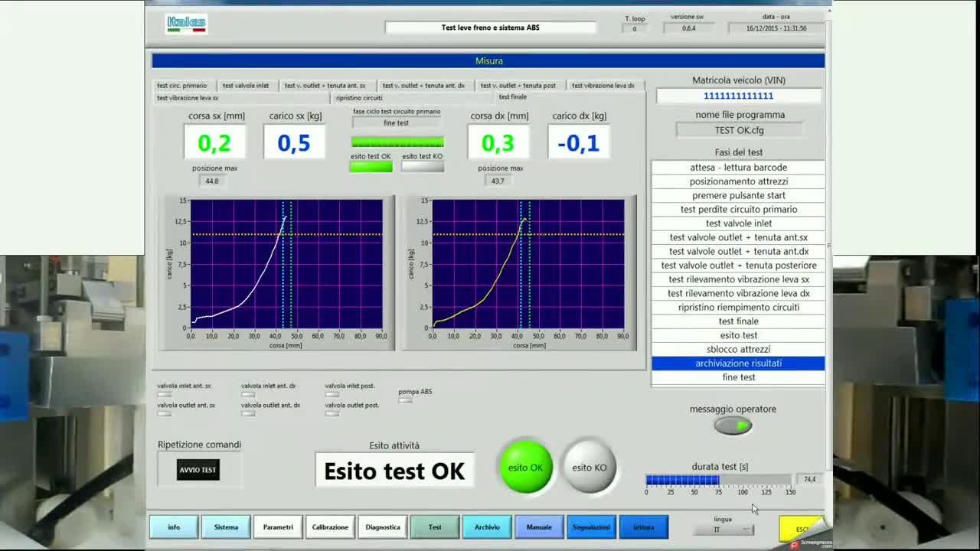980x551 pixels.
Task: Open the Archivio section
Action: [487, 527]
